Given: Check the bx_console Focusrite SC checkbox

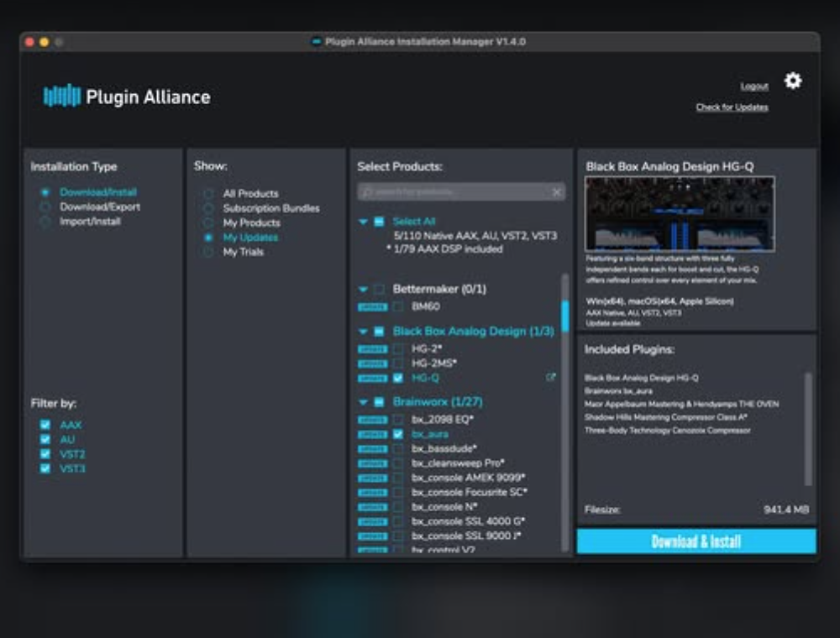Looking at the screenshot, I should [398, 492].
